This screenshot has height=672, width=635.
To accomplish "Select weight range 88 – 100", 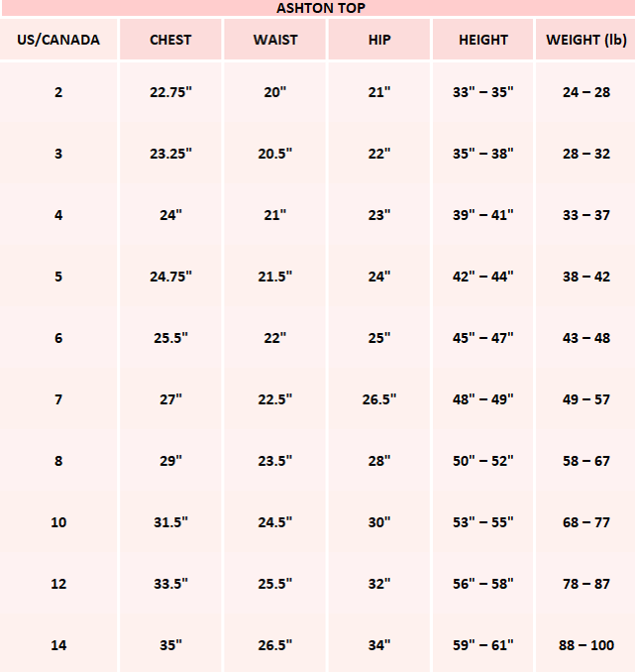I will tap(586, 645).
